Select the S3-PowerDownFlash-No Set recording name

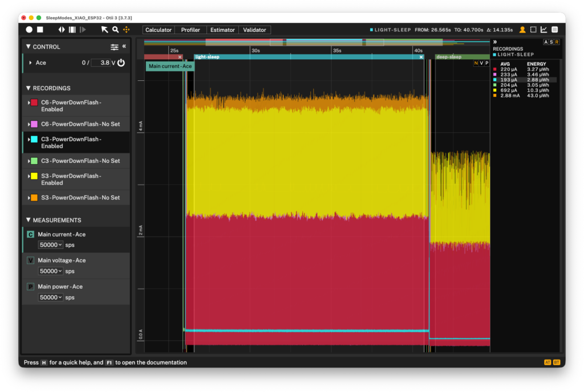click(80, 198)
